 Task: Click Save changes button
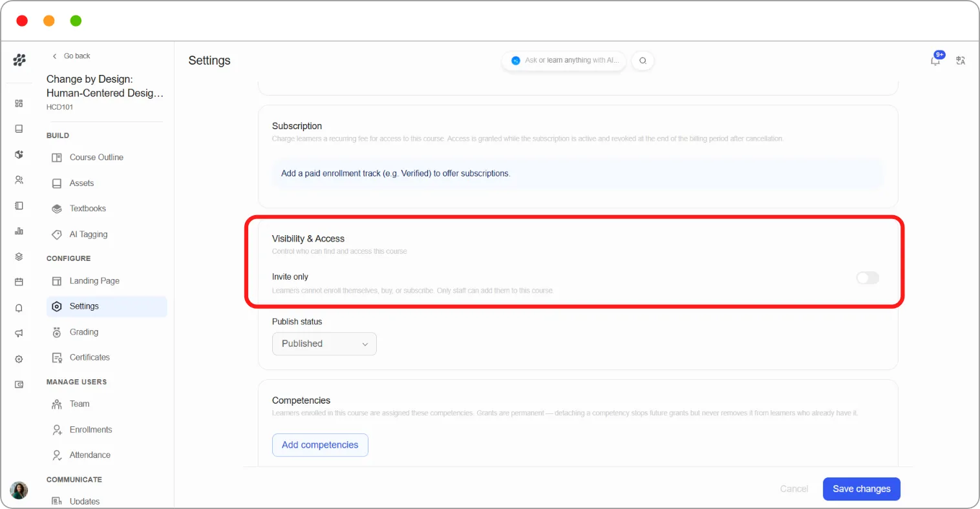click(862, 489)
